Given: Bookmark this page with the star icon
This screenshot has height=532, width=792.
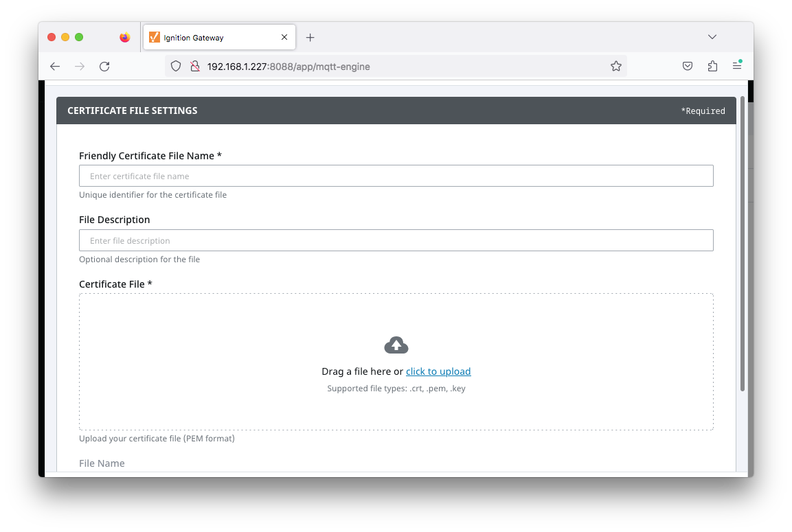Looking at the screenshot, I should 615,66.
